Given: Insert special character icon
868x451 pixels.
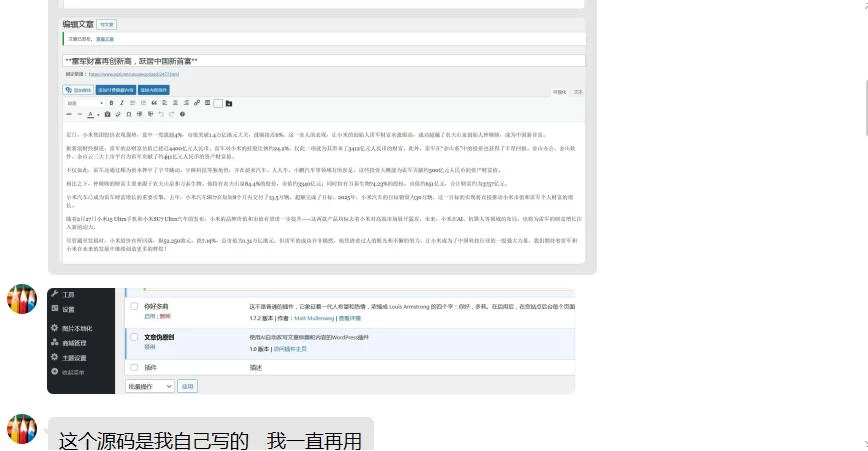Looking at the screenshot, I should coord(129,114).
